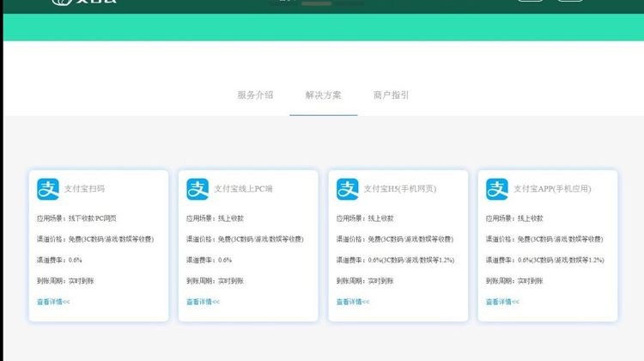644x361 pixels.
Task: Click the Alipay logo on 支付宝H5(手机网页) card
Action: 347,189
